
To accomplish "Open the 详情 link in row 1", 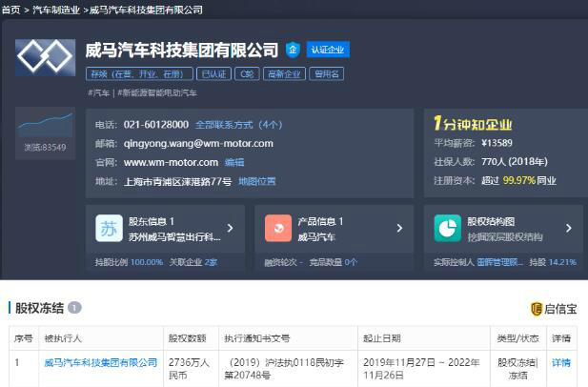I will pos(561,362).
